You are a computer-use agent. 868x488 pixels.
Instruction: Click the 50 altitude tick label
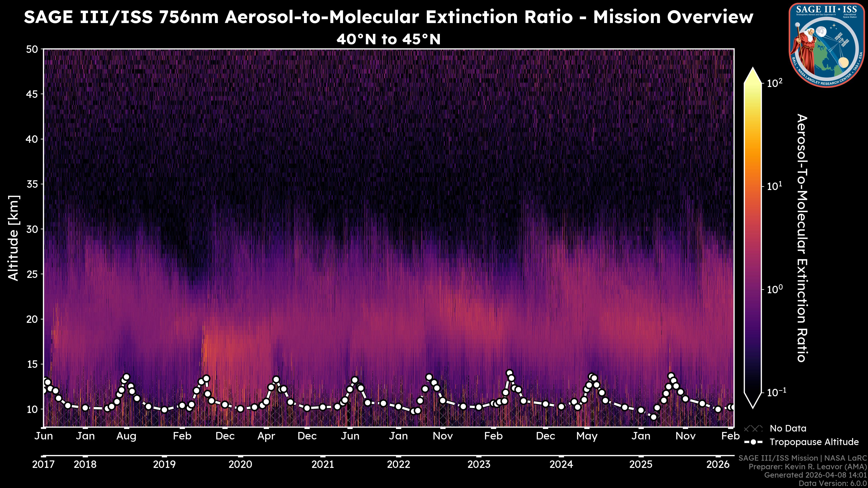click(32, 49)
